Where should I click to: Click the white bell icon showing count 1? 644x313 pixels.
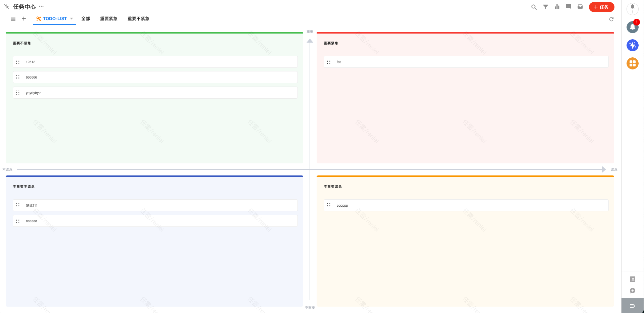point(633,9)
